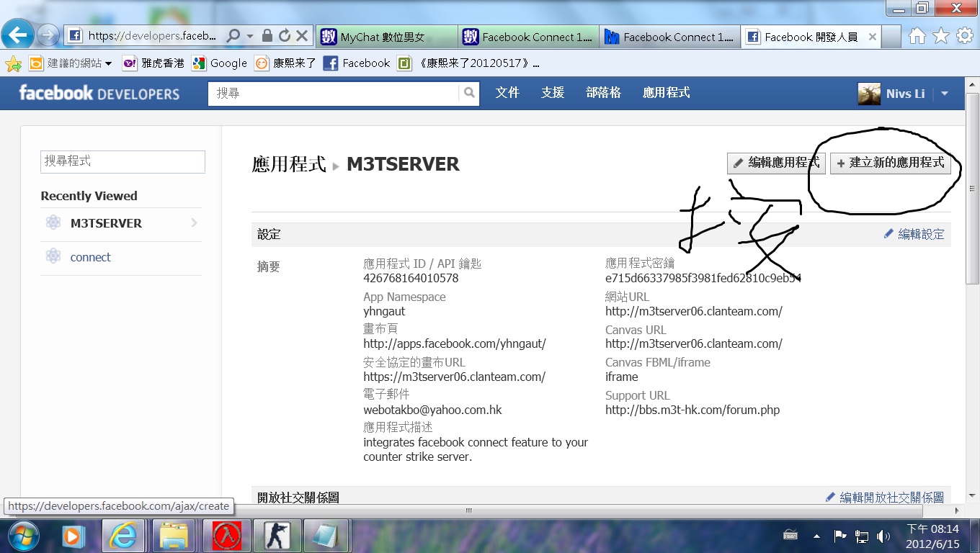Image resolution: width=980 pixels, height=553 pixels.
Task: Open Windows Media Player from the taskbar
Action: pos(72,536)
